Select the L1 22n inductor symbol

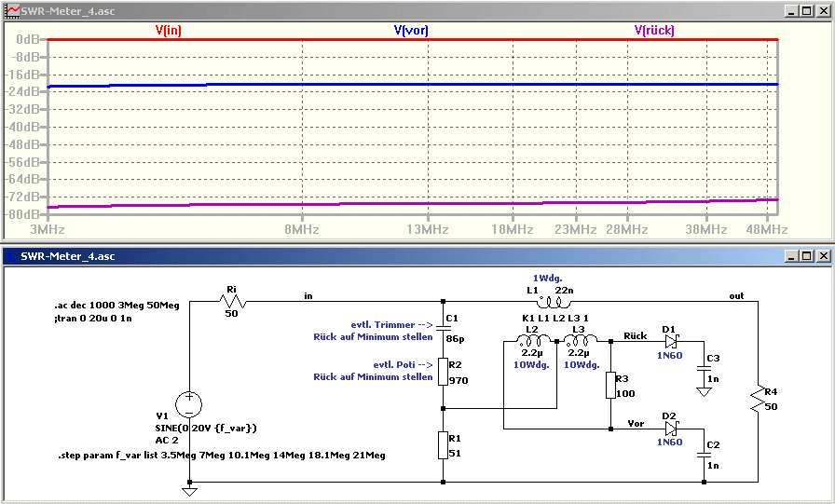click(554, 302)
